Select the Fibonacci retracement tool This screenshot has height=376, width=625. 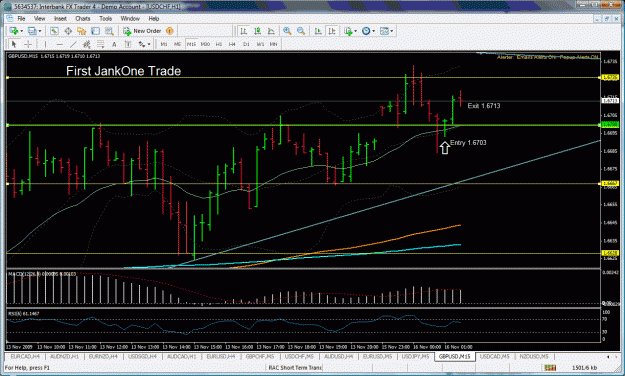coord(100,44)
